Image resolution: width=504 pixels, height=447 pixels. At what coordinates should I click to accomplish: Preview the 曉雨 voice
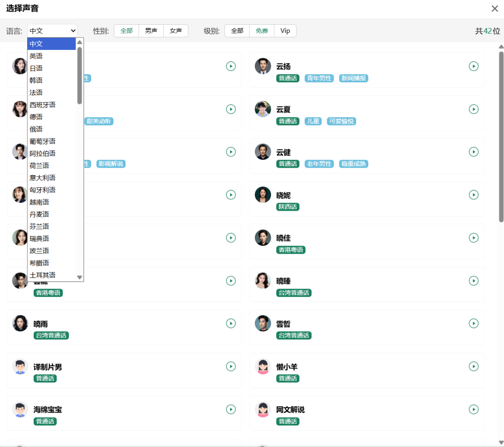231,323
